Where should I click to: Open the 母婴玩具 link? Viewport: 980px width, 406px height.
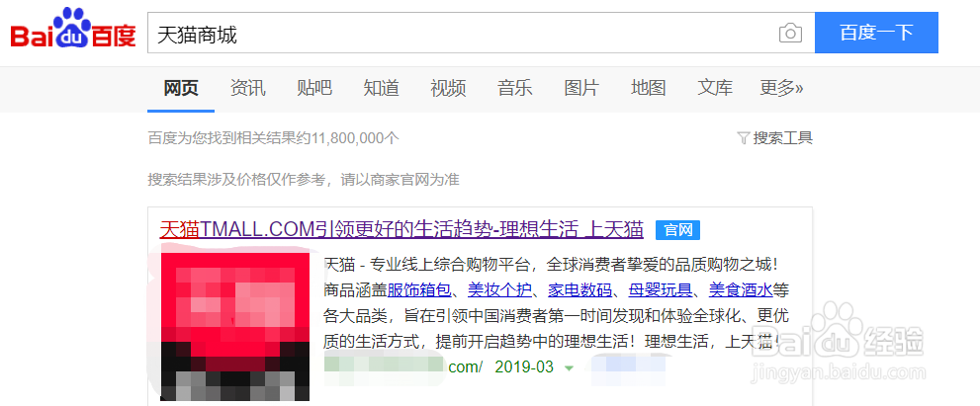[660, 290]
